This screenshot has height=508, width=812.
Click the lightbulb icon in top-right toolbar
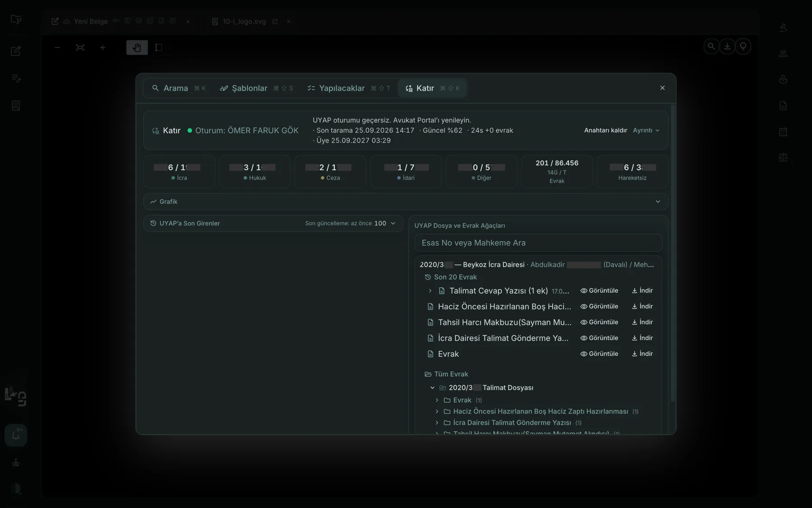[x=743, y=46]
